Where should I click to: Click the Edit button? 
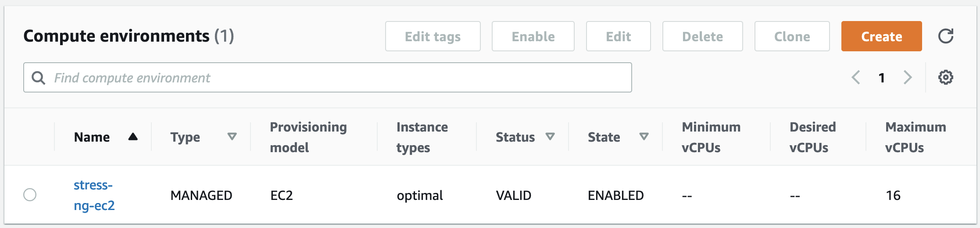(x=618, y=36)
